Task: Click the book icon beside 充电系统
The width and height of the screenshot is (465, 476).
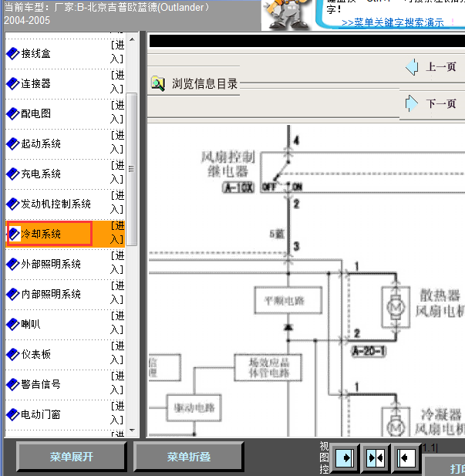Action: (x=13, y=174)
